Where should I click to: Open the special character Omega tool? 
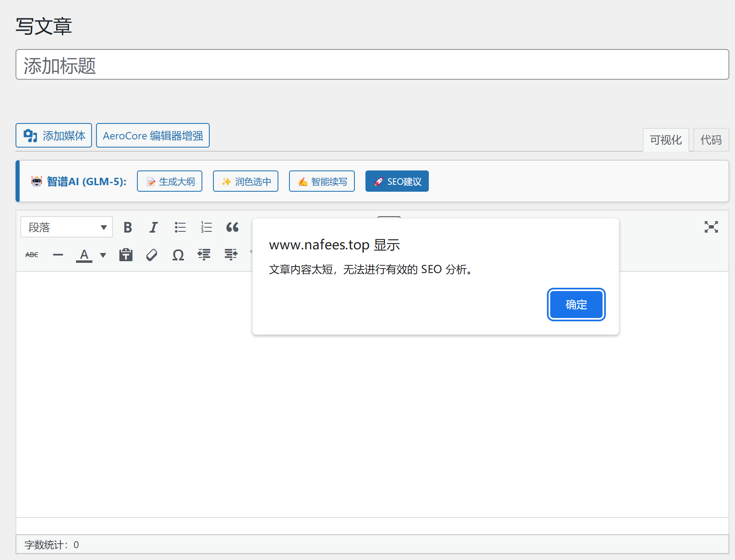[178, 255]
